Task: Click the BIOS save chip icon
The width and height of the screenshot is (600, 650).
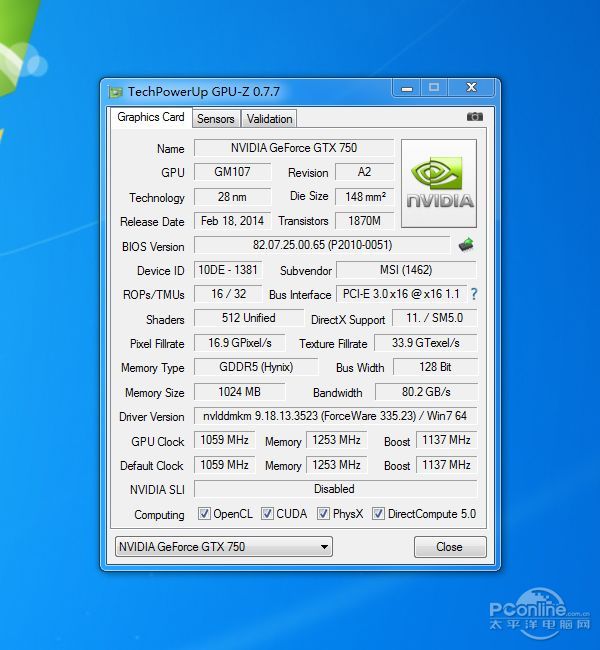Action: click(x=466, y=245)
